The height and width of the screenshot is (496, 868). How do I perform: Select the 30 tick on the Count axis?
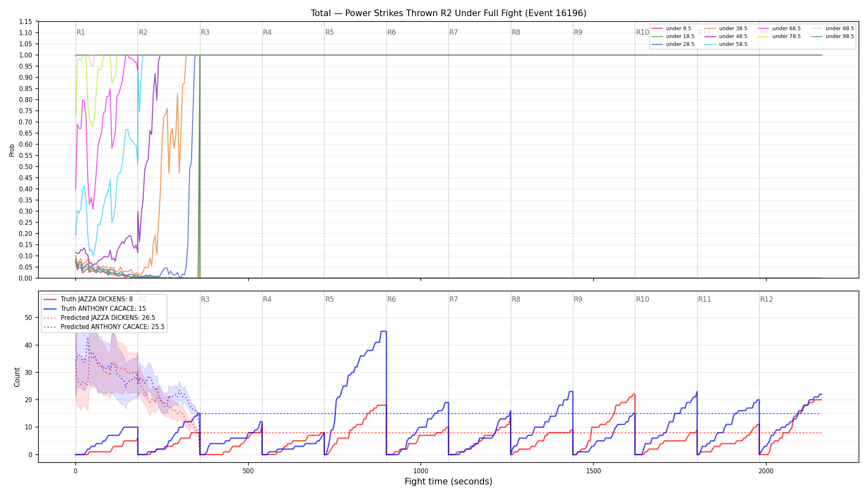pos(29,372)
